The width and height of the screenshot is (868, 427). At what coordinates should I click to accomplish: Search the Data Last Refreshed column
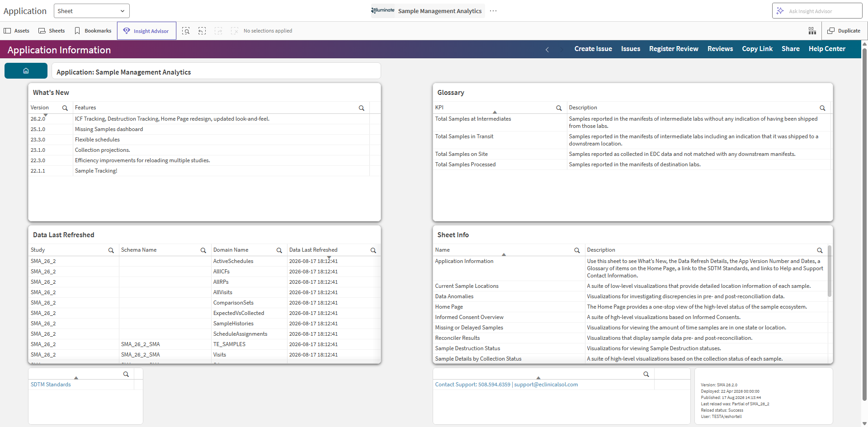click(373, 250)
